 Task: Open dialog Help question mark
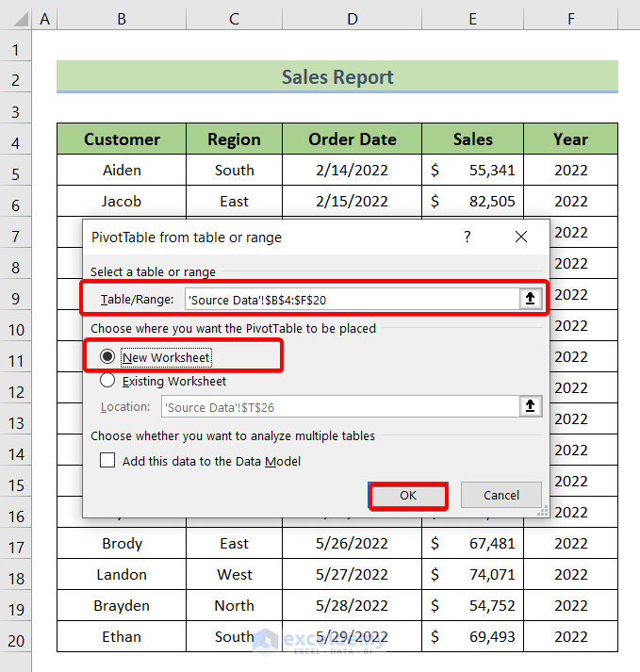[467, 238]
